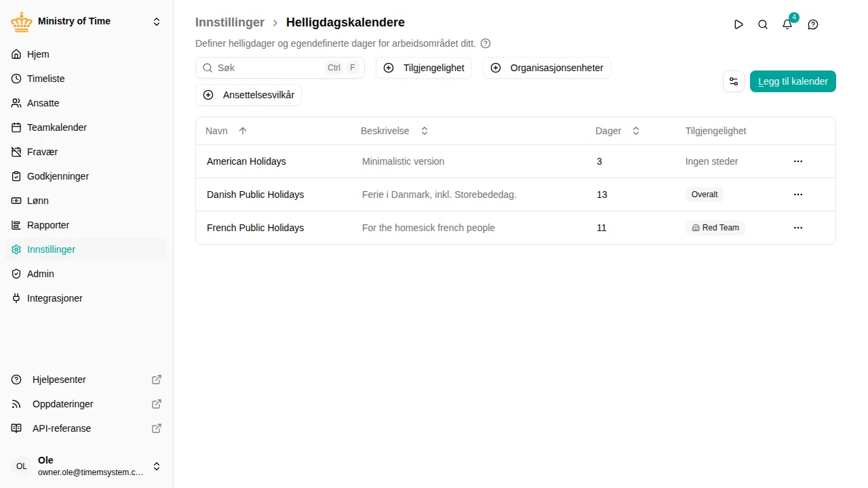Click the Hjem house icon
Screen dimensions: 868x488
16,54
